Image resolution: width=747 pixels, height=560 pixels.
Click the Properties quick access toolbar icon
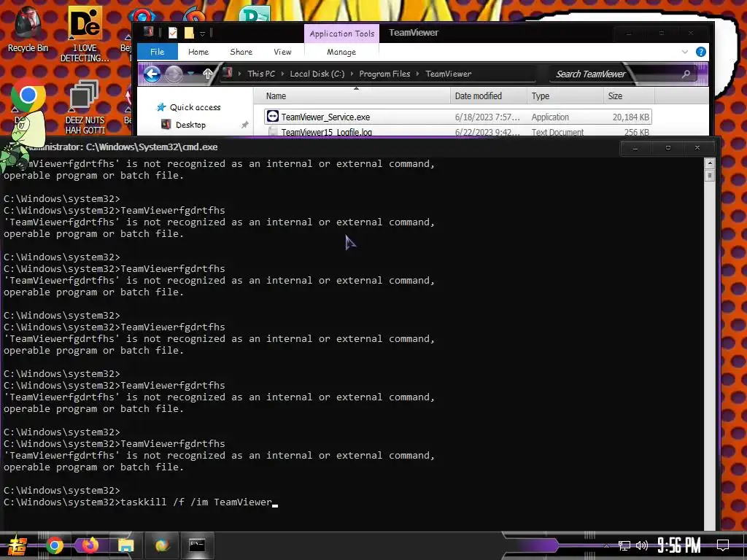point(173,33)
